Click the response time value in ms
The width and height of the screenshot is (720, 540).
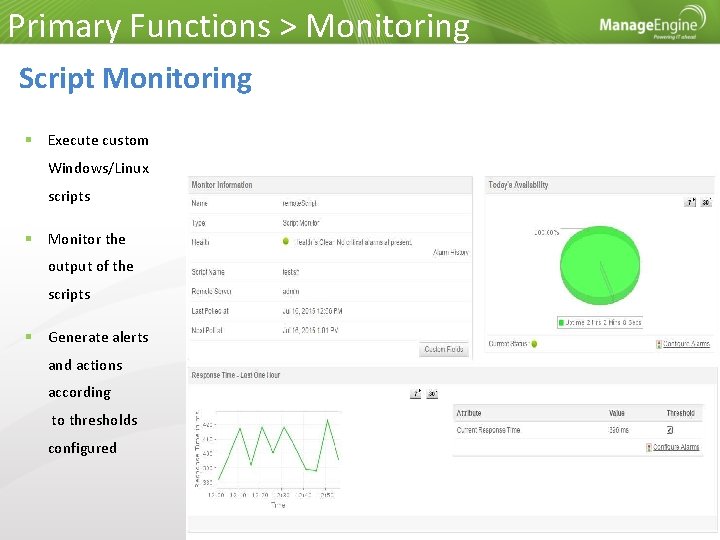(619, 430)
